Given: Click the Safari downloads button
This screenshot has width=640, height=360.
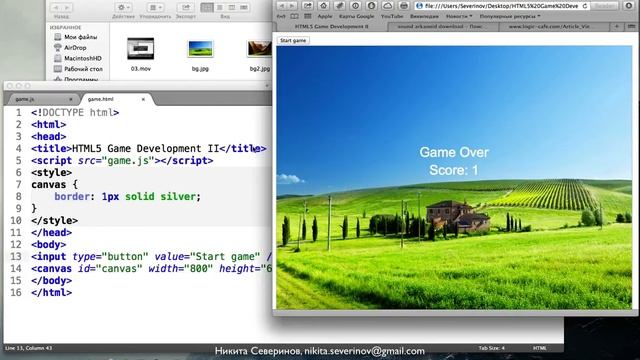Looking at the screenshot, I should click(629, 6).
